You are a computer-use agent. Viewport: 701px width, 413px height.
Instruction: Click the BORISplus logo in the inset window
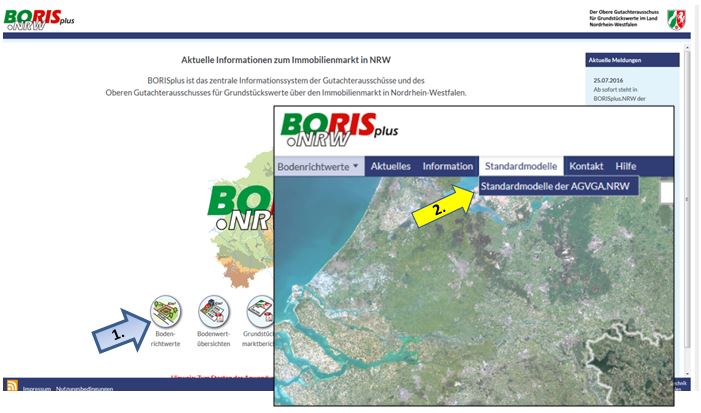(x=339, y=130)
